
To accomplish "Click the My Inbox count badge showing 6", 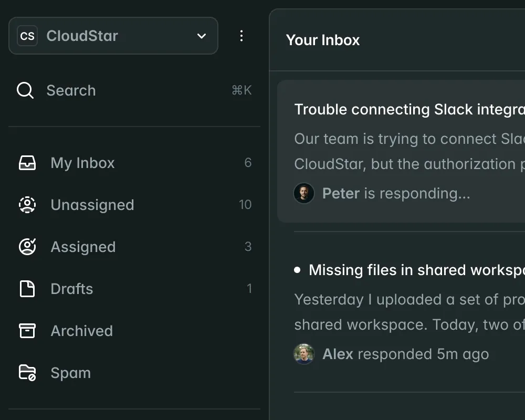I will (x=248, y=163).
